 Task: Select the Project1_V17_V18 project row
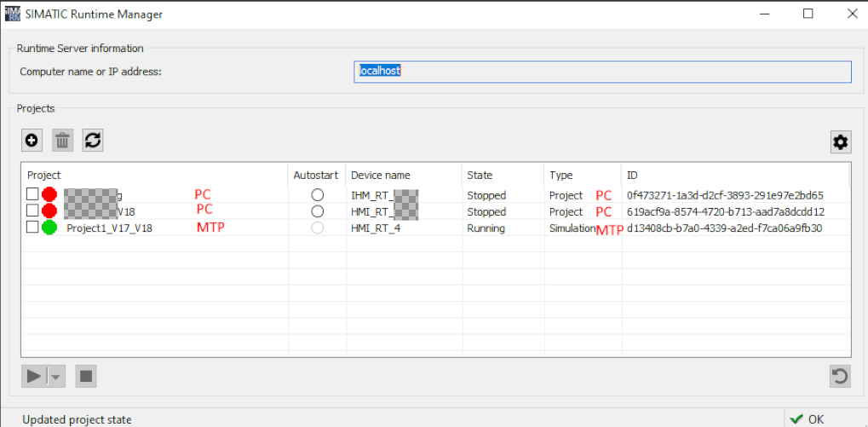pos(109,228)
